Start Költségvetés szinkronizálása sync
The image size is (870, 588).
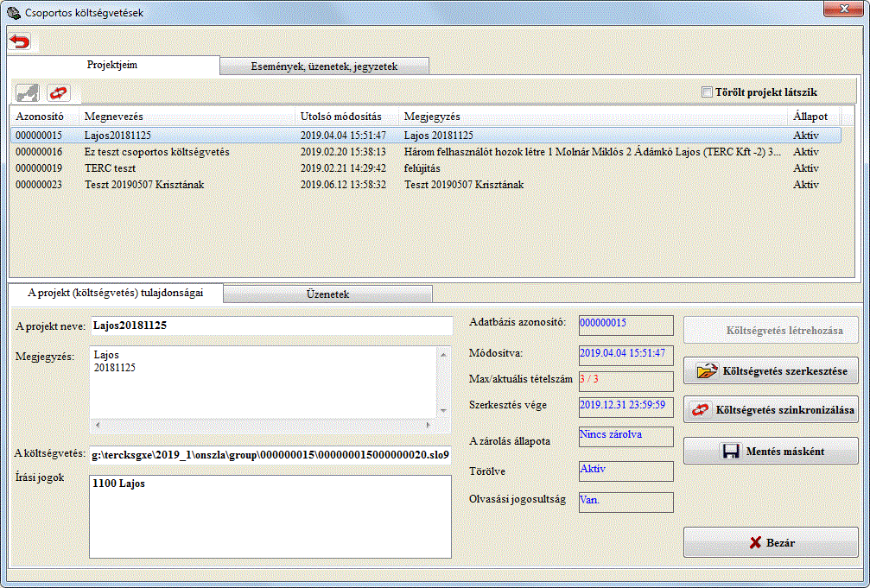(x=771, y=410)
